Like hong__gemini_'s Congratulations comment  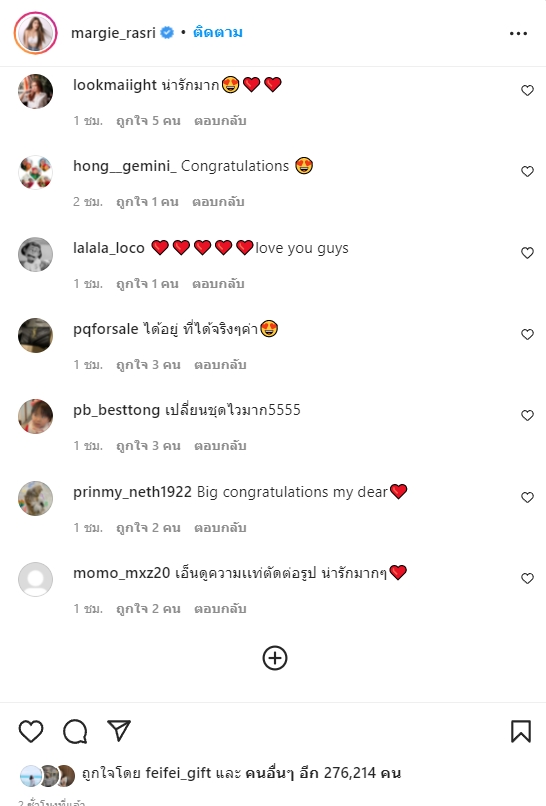click(527, 171)
